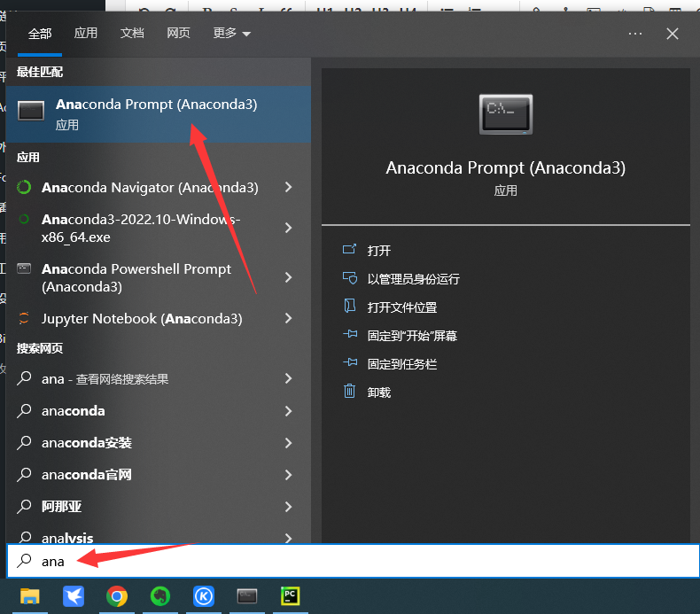Click the large Anaconda Prompt preview icon

pos(506,114)
